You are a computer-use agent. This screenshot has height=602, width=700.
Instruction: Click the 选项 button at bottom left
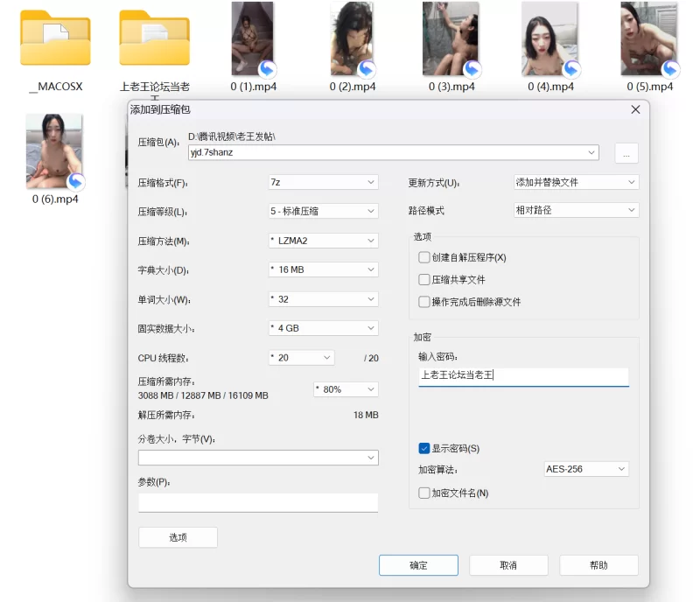(x=178, y=537)
